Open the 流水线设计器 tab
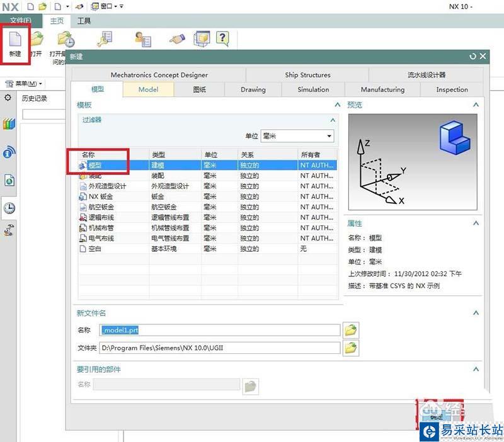The width and height of the screenshot is (504, 442). pyautogui.click(x=427, y=75)
